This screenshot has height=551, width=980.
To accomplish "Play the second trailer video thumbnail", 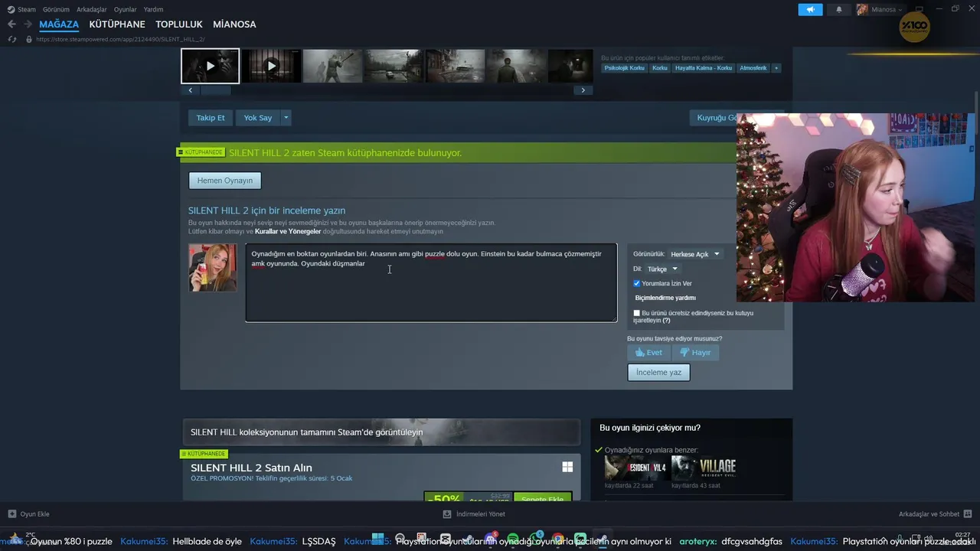I will pos(271,66).
